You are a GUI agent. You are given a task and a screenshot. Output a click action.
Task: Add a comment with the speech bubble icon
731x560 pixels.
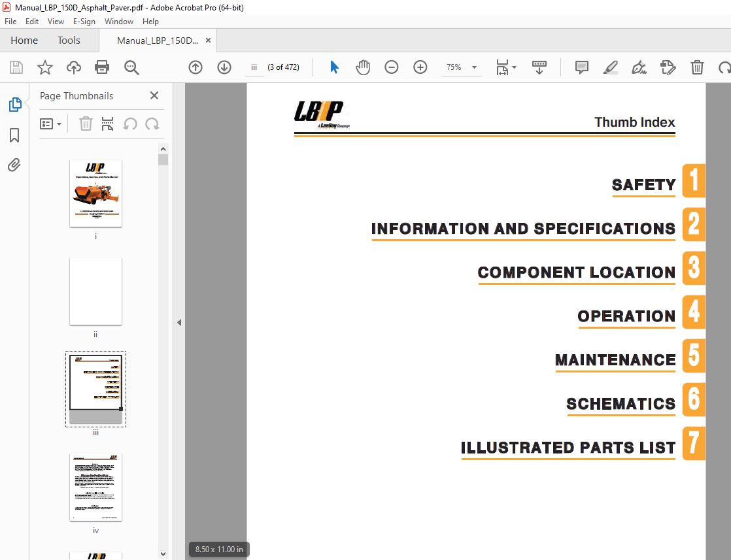tap(582, 67)
